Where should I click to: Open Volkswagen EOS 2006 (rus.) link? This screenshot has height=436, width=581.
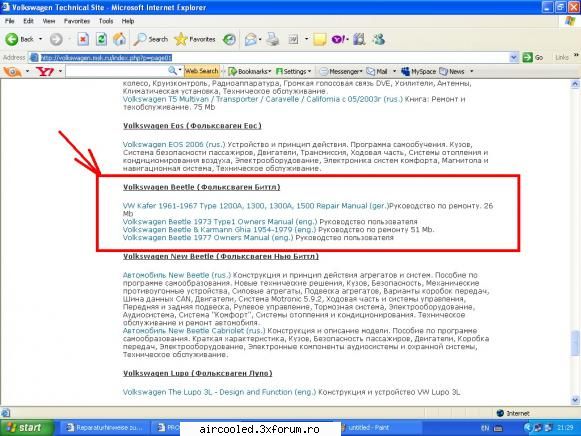pyautogui.click(x=174, y=144)
